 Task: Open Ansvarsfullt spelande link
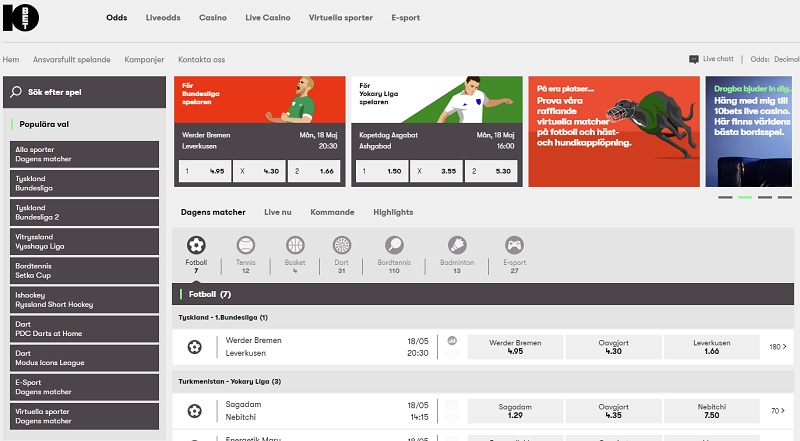coord(71,59)
